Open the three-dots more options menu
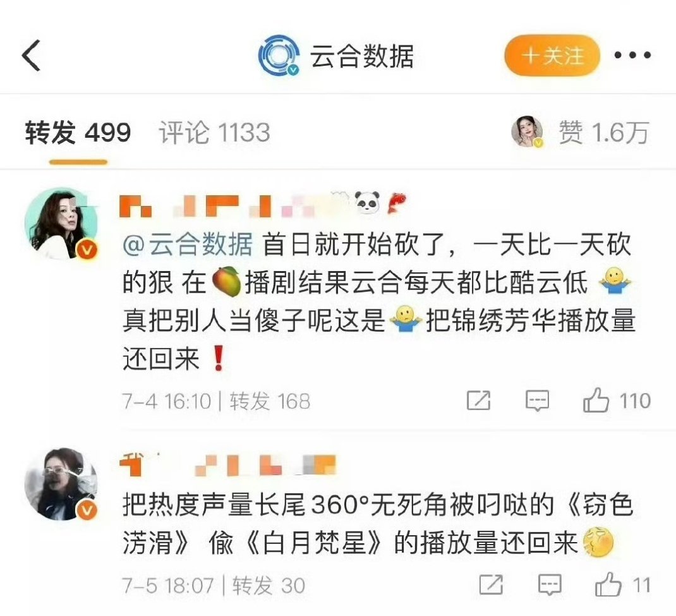The image size is (676, 616). coord(632,55)
